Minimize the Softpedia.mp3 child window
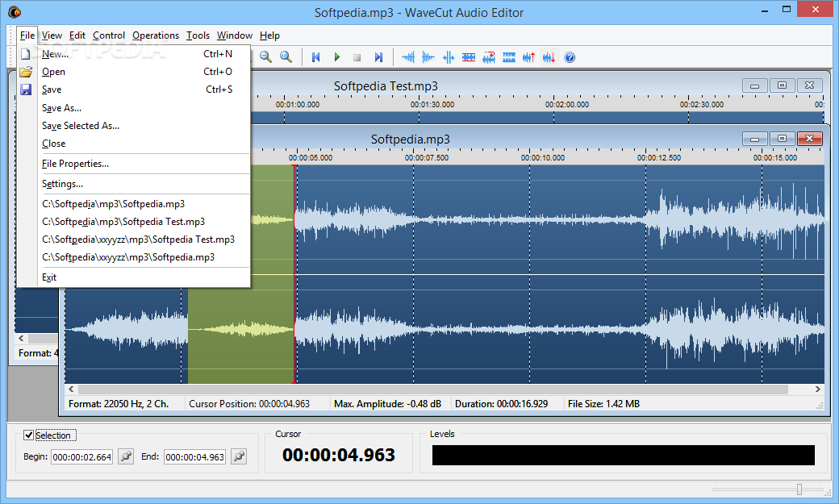 755,140
